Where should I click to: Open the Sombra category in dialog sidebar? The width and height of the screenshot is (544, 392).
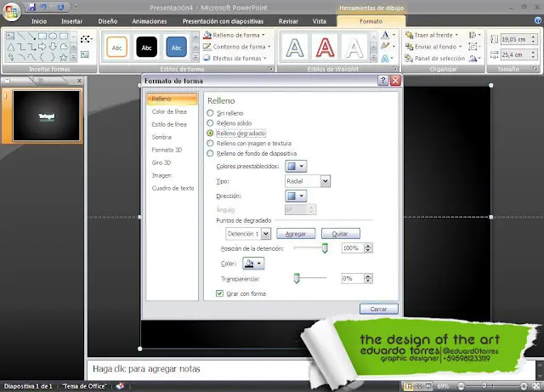pyautogui.click(x=161, y=136)
